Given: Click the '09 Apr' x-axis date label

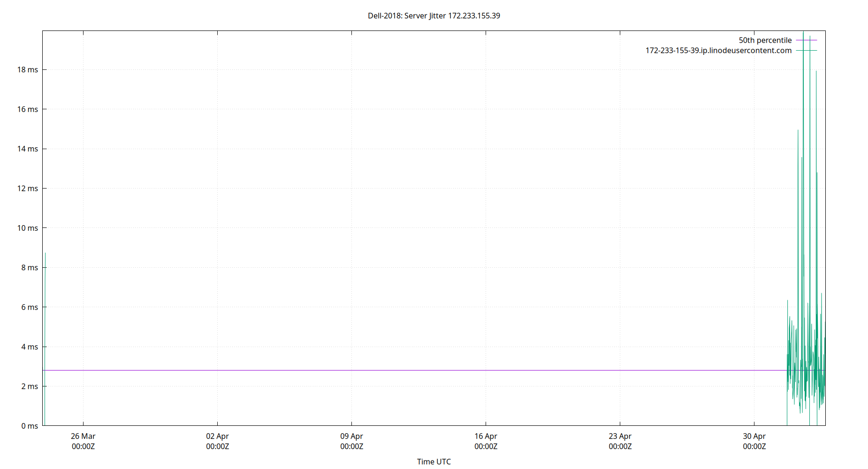Looking at the screenshot, I should click(x=351, y=436).
